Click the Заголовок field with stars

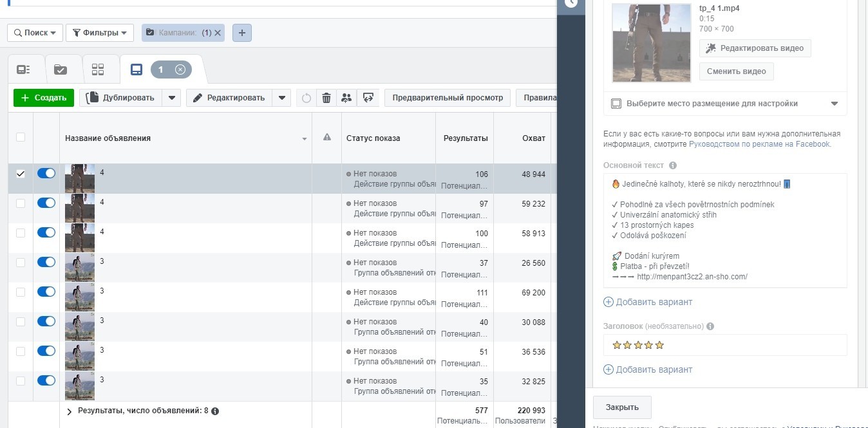click(x=725, y=345)
